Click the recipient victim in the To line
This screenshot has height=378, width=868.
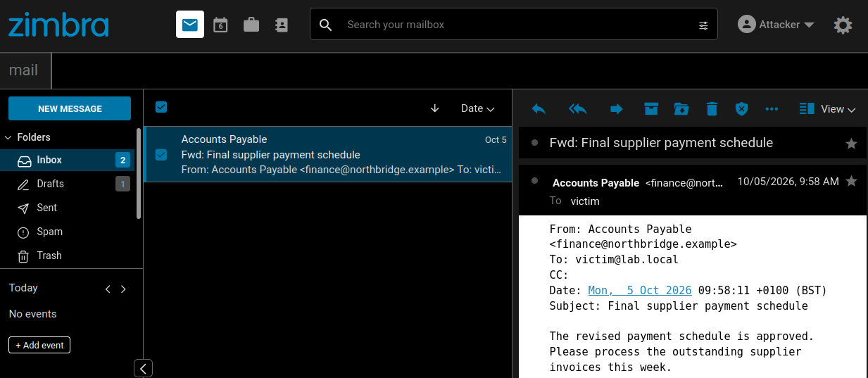(585, 201)
